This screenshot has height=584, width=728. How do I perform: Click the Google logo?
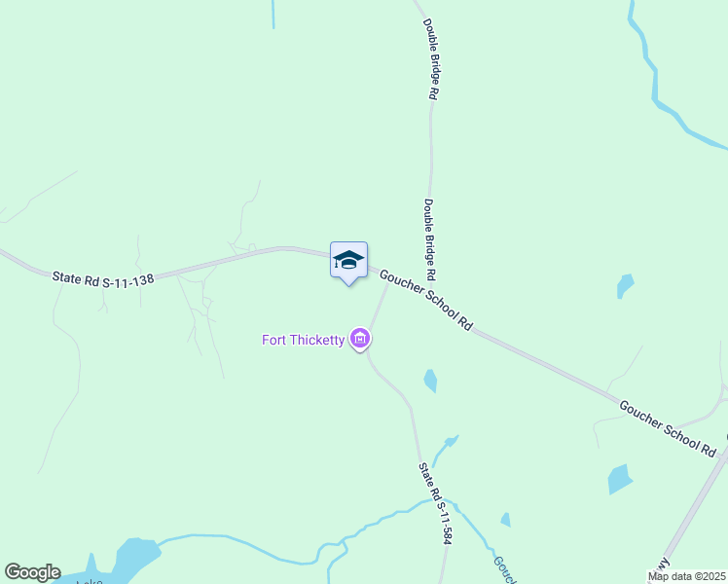tap(32, 572)
